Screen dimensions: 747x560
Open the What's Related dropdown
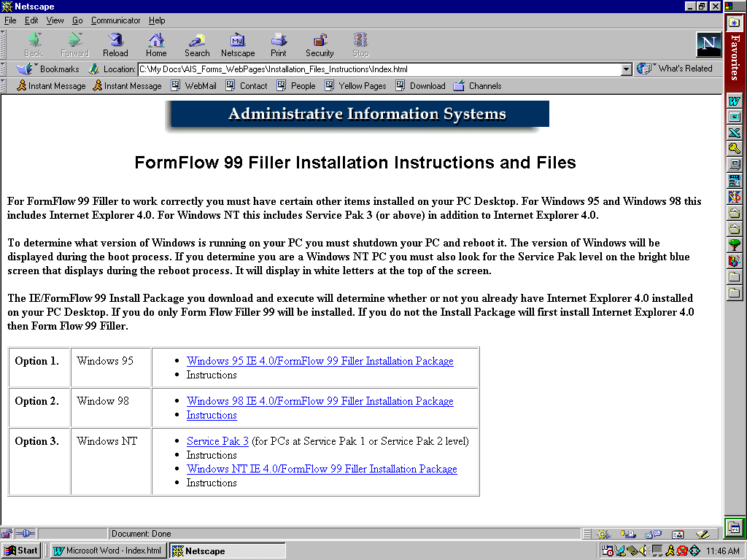pyautogui.click(x=675, y=69)
